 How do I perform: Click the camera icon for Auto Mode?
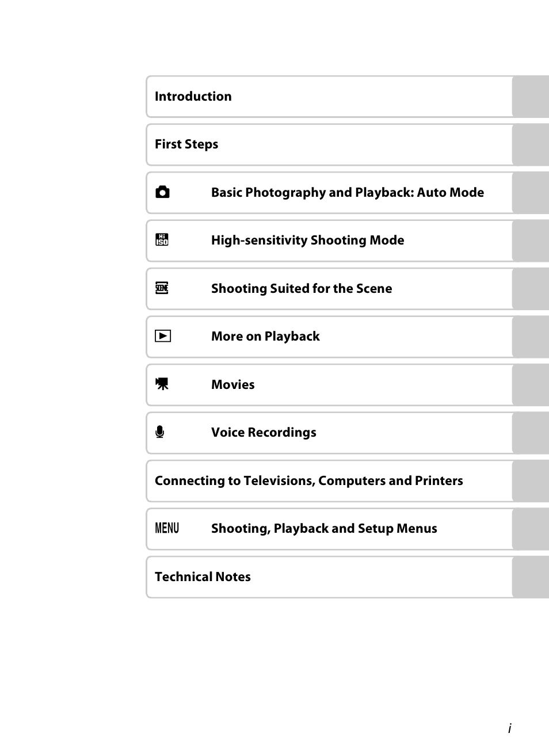point(163,192)
